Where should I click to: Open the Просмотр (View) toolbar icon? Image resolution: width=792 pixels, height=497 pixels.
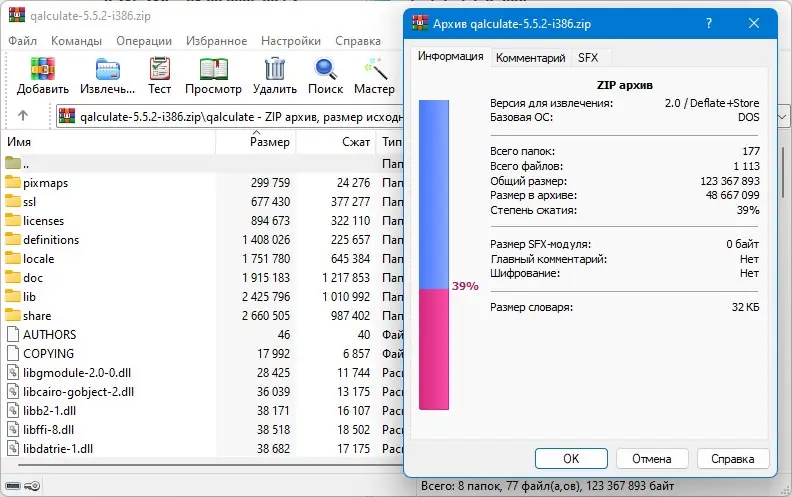coord(214,69)
